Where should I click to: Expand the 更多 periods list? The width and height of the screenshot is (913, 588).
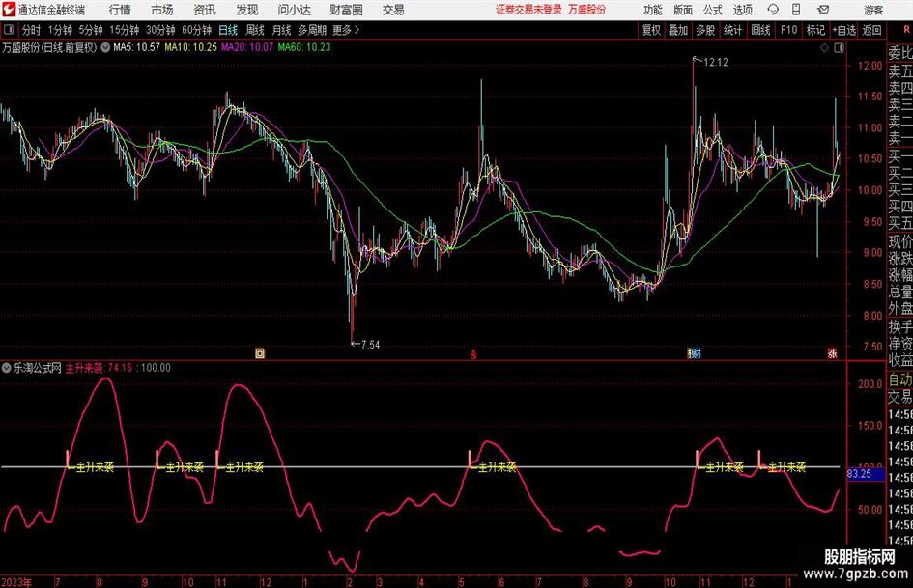click(346, 30)
